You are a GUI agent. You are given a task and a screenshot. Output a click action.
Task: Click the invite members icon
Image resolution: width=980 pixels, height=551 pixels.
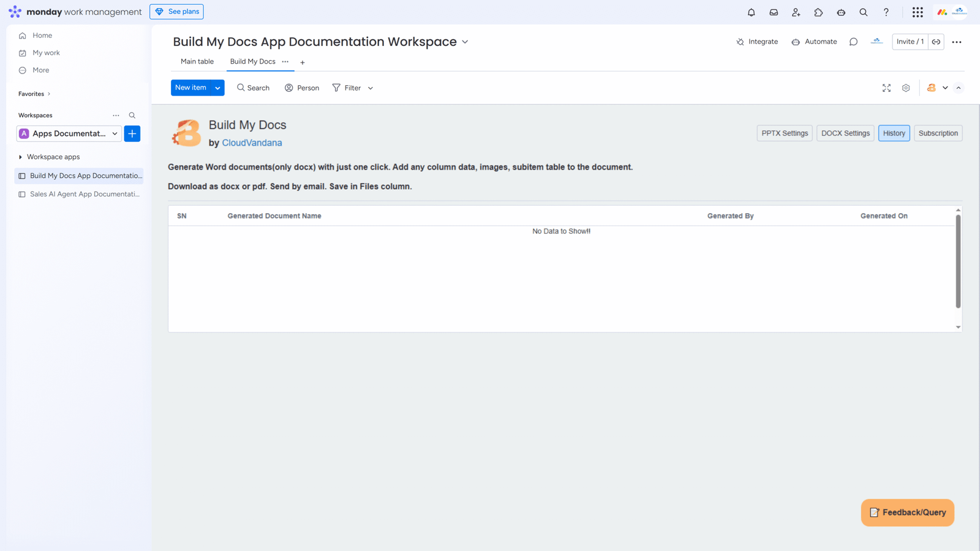click(x=796, y=12)
